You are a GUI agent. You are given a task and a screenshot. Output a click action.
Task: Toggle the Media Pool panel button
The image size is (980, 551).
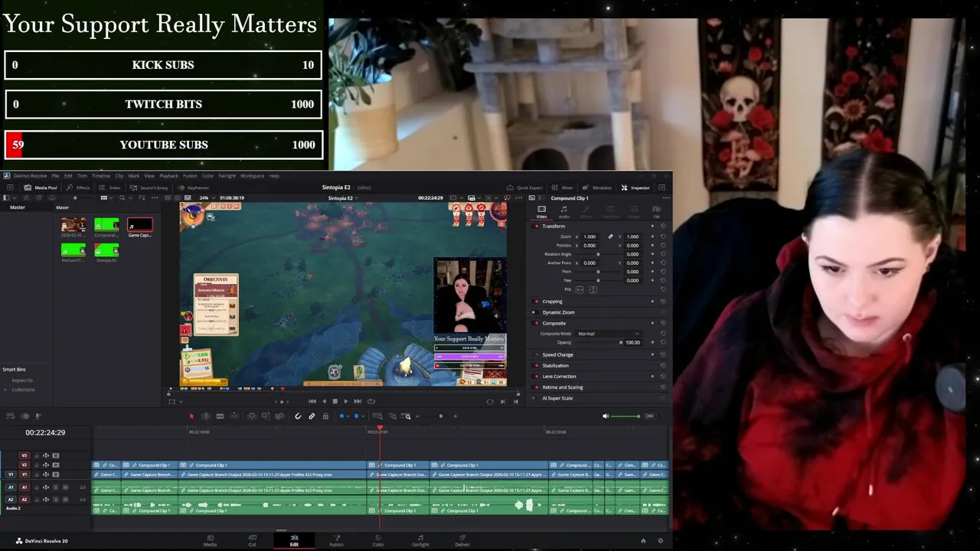[41, 187]
